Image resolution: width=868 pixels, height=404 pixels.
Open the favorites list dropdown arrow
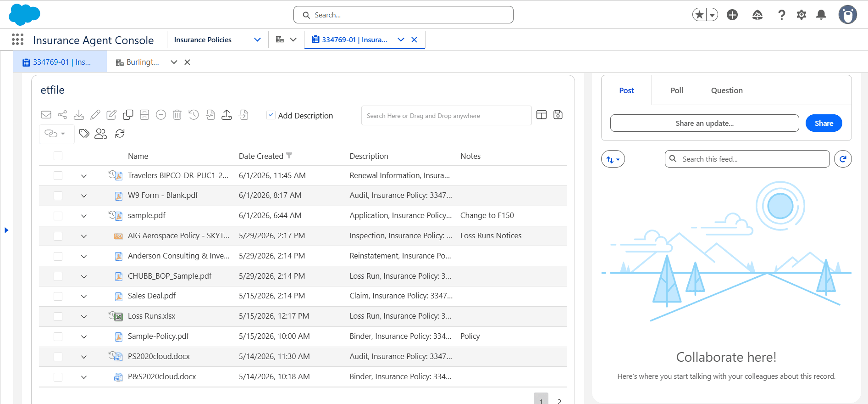[x=712, y=15]
